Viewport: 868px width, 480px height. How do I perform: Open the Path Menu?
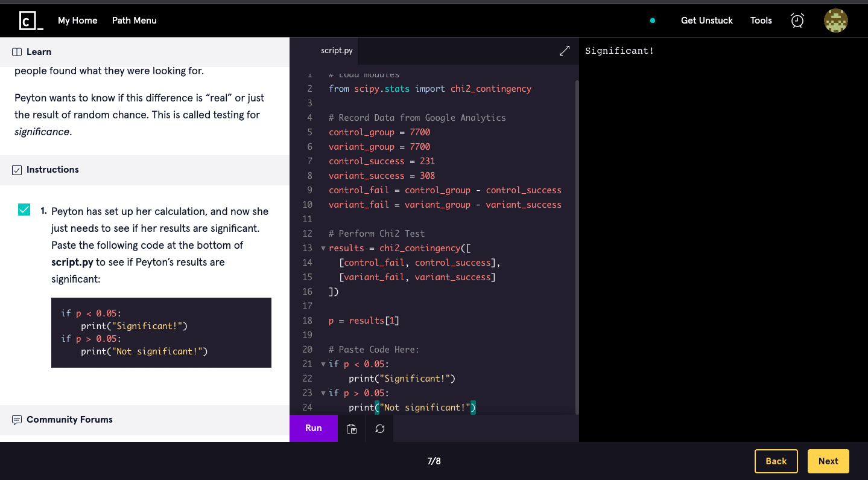point(134,21)
